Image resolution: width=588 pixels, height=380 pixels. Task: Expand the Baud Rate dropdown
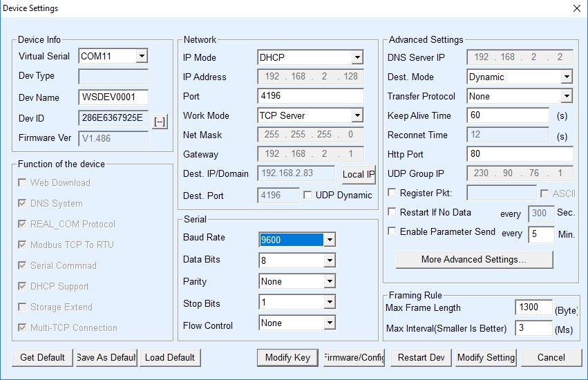click(x=330, y=240)
